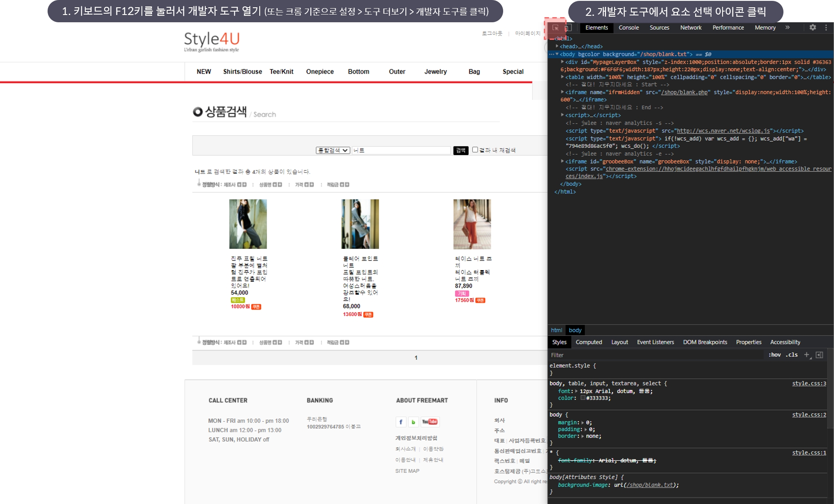Toggle the computed styles sidebar pane icon
This screenshot has height=504, width=834.
[819, 355]
